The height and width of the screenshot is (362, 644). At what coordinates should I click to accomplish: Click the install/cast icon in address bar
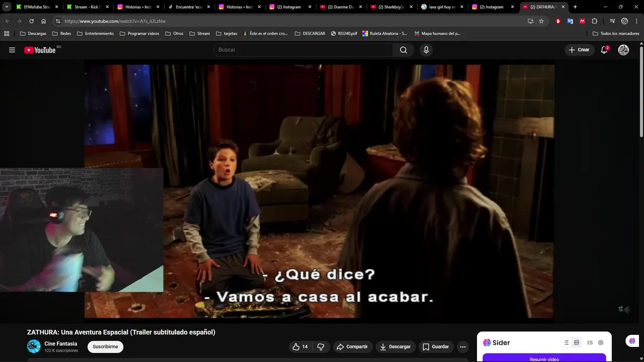coord(530,21)
